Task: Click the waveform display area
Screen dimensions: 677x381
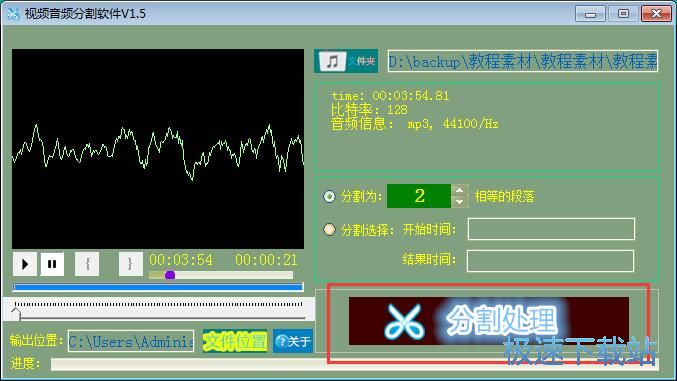Action: click(x=158, y=149)
